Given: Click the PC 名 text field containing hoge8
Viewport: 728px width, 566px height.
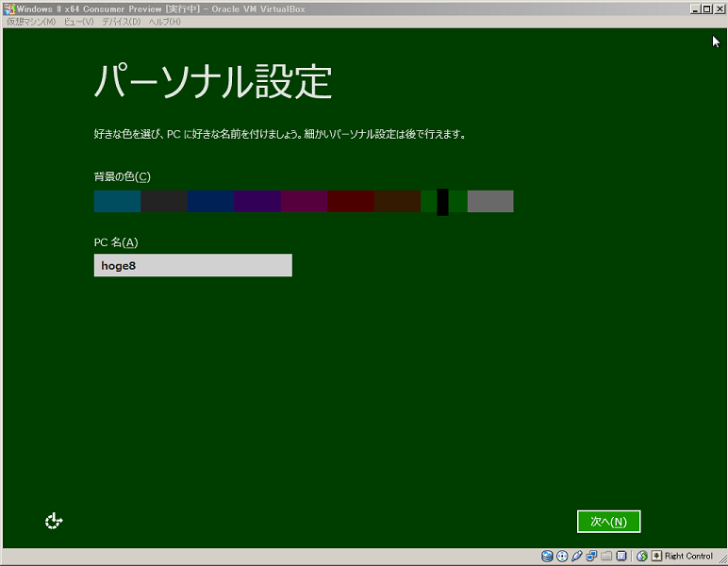Looking at the screenshot, I should (x=192, y=266).
